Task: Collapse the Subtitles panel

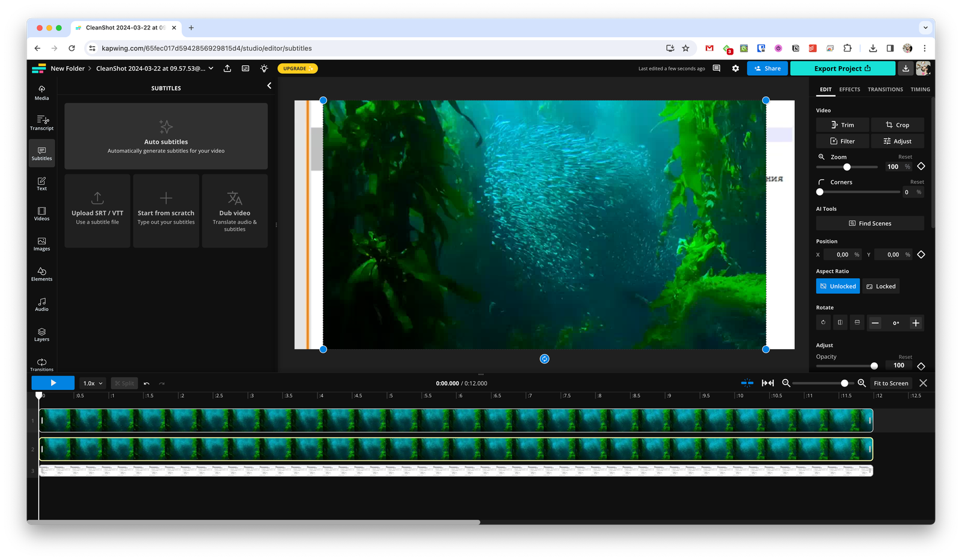Action: pyautogui.click(x=269, y=86)
